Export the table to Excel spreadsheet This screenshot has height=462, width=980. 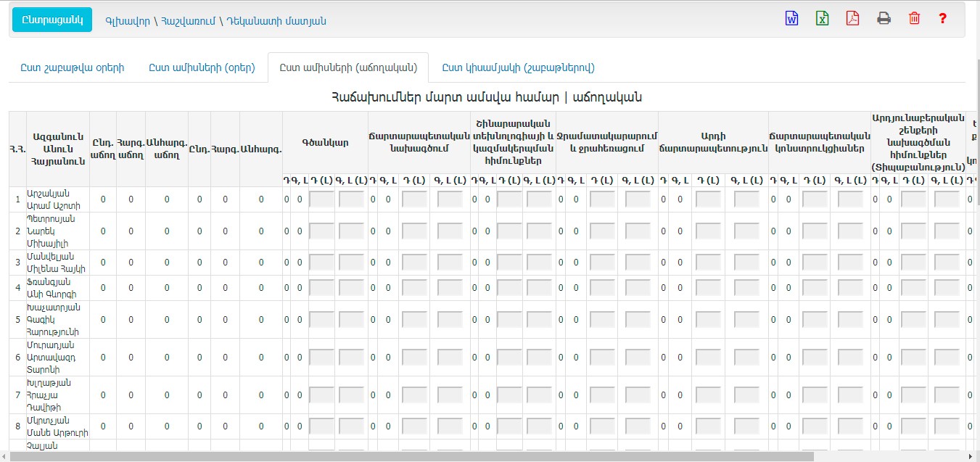(x=822, y=19)
